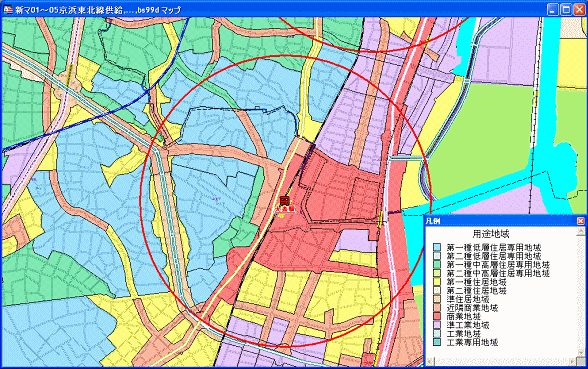Maximize the map window

[x=566, y=9]
